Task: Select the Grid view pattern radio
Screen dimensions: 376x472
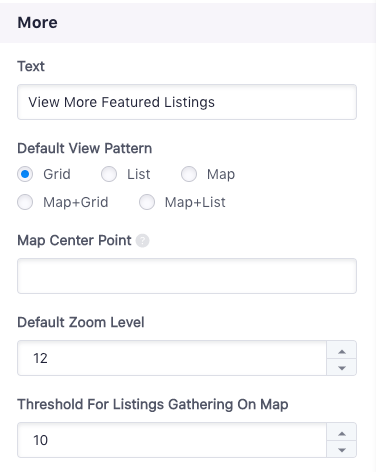Action: click(25, 174)
